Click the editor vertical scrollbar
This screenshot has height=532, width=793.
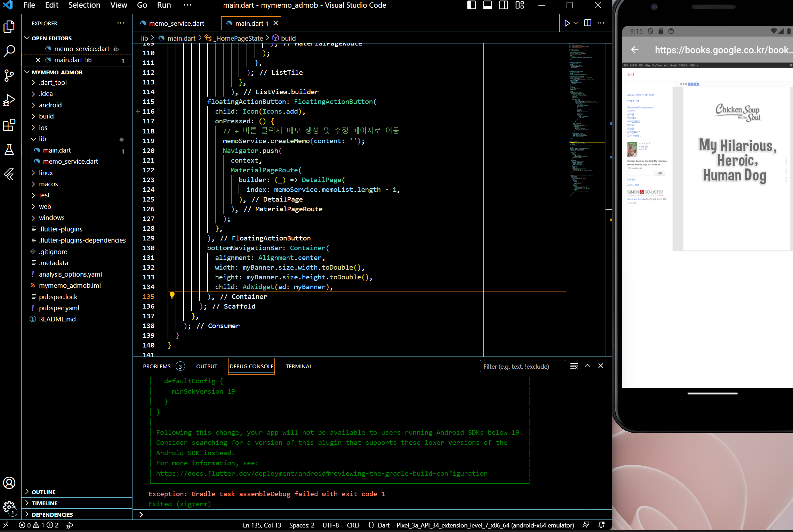coord(609,200)
